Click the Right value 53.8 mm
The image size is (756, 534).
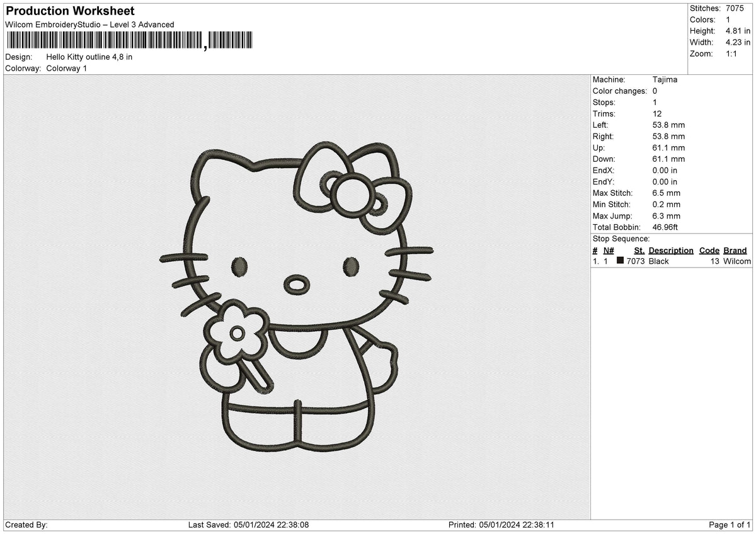[668, 136]
